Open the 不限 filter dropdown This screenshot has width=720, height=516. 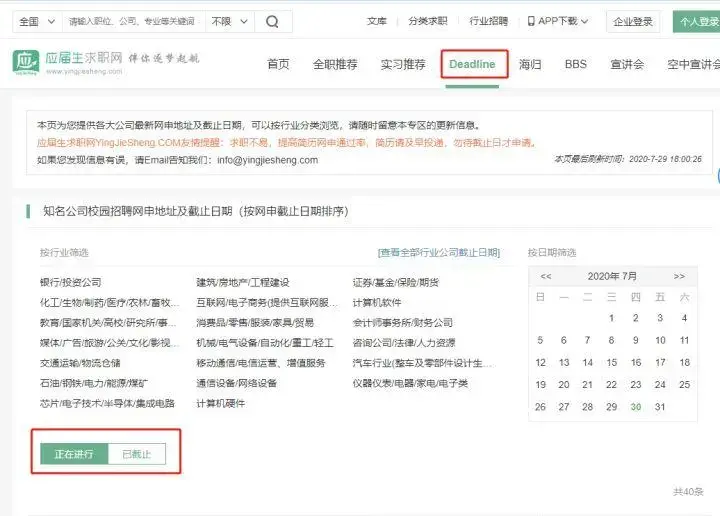[230, 22]
